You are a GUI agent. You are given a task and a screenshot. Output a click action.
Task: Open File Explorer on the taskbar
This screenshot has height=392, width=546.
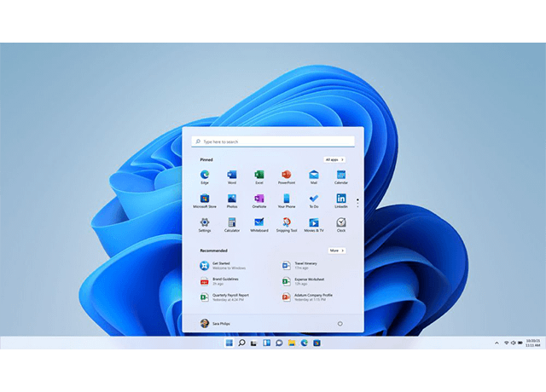[292, 343]
